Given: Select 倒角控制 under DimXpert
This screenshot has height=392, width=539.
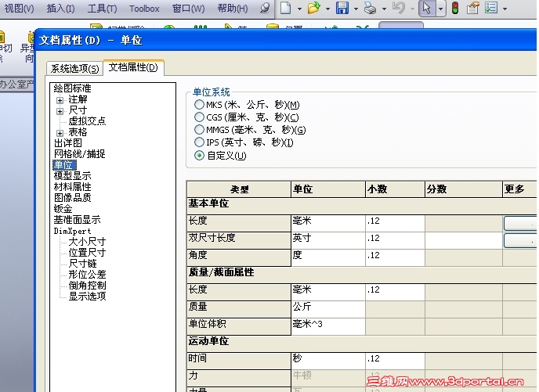Looking at the screenshot, I should pos(87,286).
